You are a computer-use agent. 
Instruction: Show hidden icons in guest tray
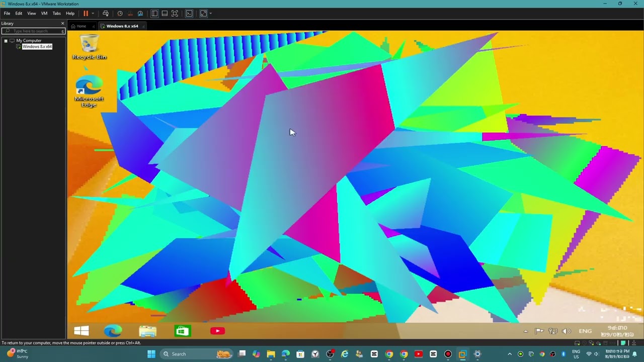tap(526, 331)
